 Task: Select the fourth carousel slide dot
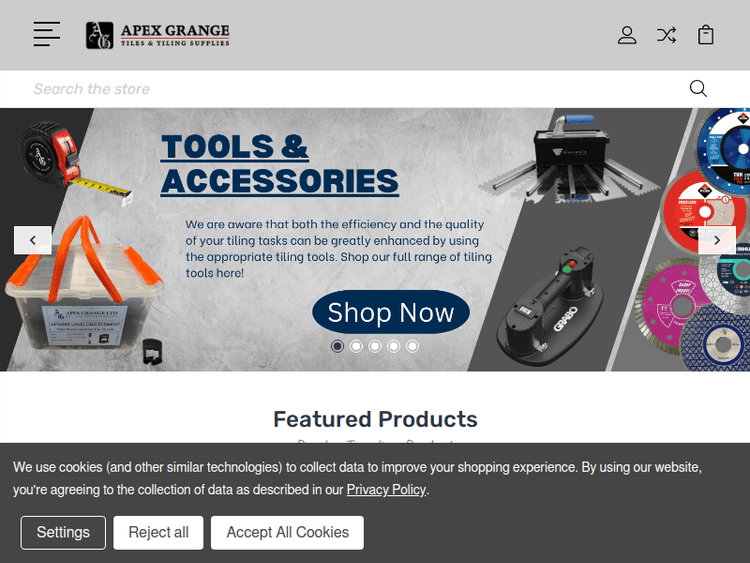pos(393,346)
